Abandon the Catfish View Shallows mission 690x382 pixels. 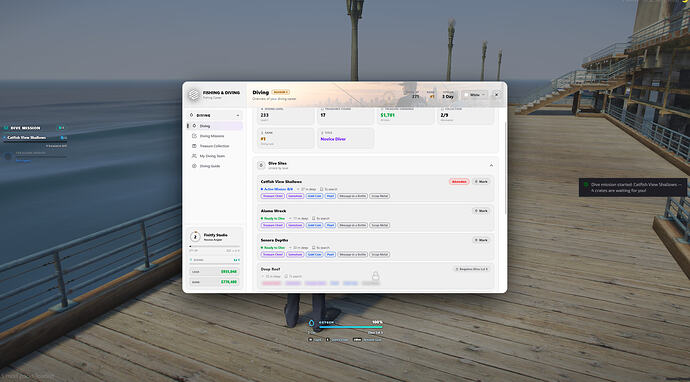point(459,181)
